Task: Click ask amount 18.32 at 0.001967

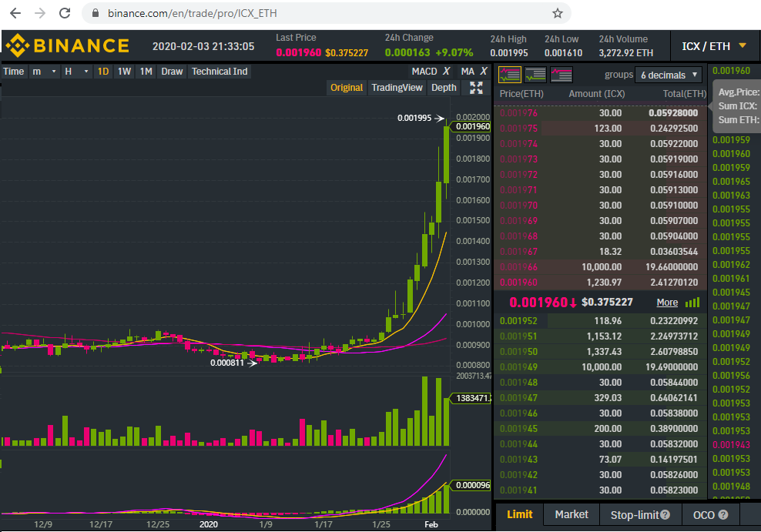Action: [610, 252]
